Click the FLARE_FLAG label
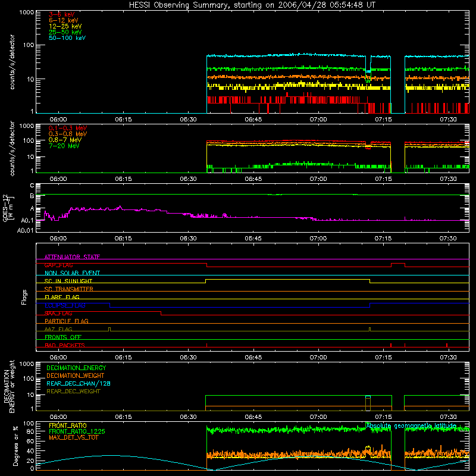This screenshot has width=476, height=476. point(62,297)
